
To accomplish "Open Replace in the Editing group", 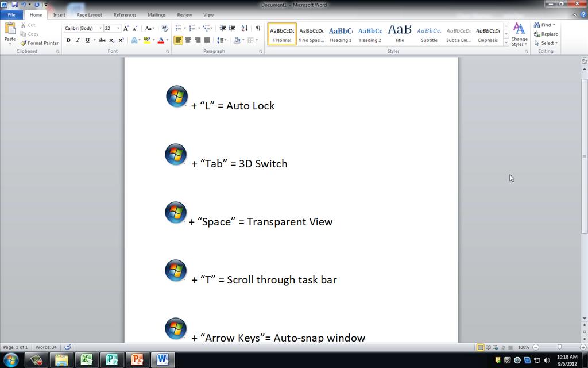I will (546, 34).
